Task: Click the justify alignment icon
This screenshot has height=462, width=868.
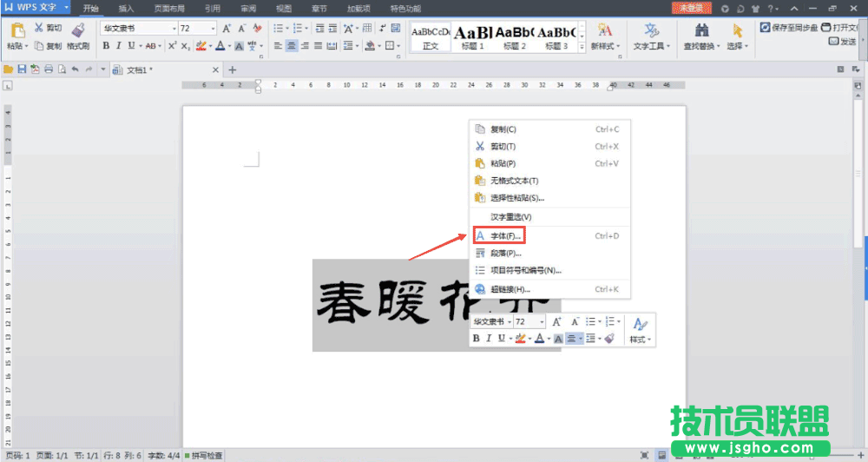Action: click(x=318, y=46)
